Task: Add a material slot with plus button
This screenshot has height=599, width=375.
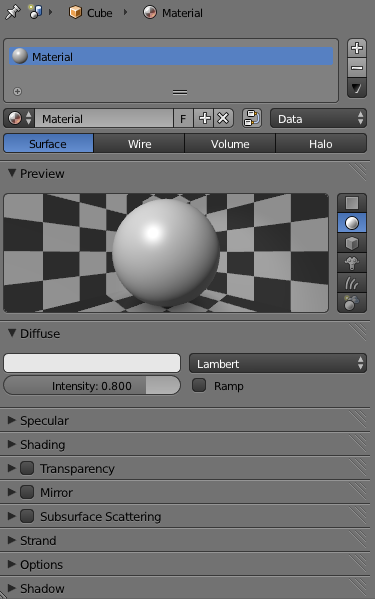Action: click(357, 48)
